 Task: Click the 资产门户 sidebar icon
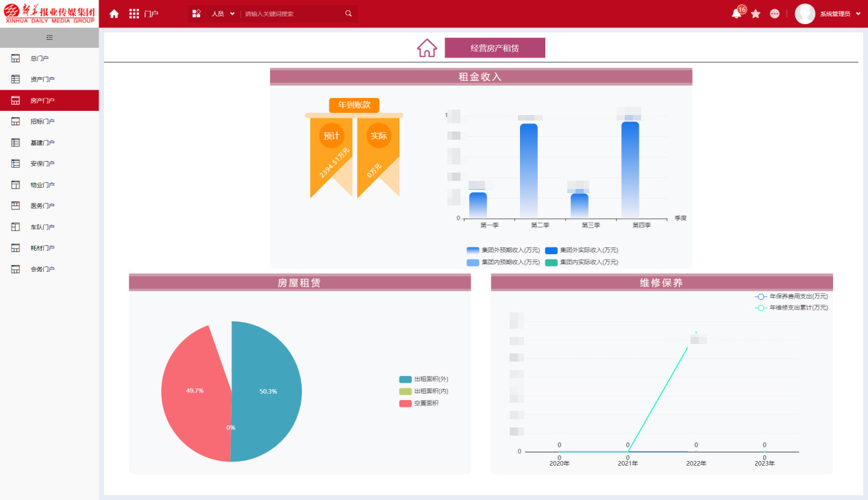click(x=16, y=79)
